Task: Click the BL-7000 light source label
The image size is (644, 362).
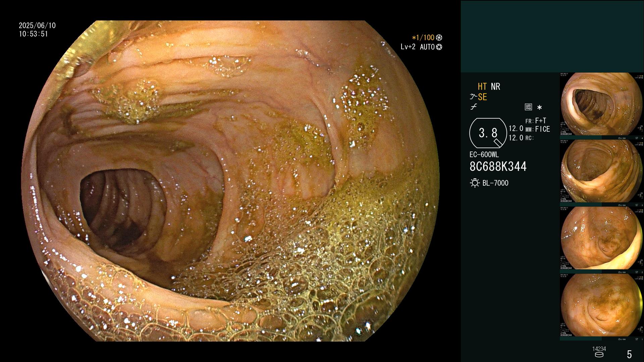Action: pyautogui.click(x=495, y=183)
